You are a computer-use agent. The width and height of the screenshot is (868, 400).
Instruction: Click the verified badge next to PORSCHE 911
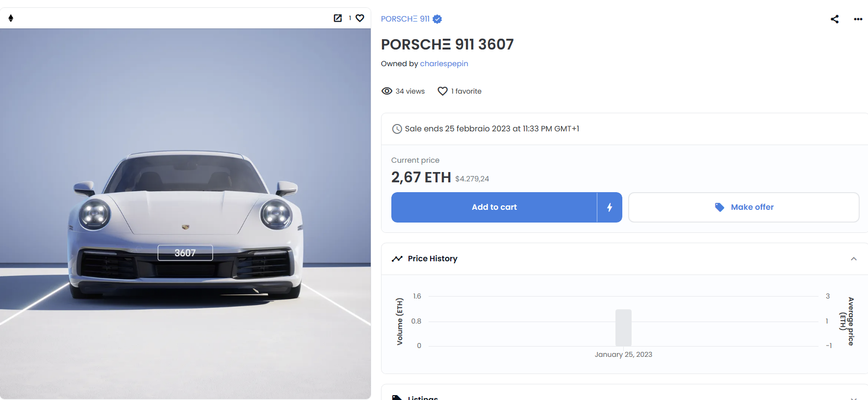[x=436, y=19]
